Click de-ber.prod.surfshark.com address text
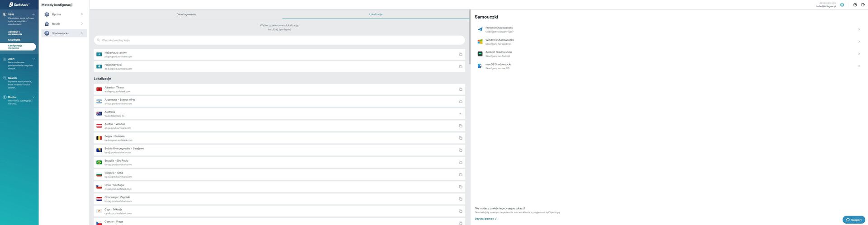The image size is (868, 225). point(118,69)
